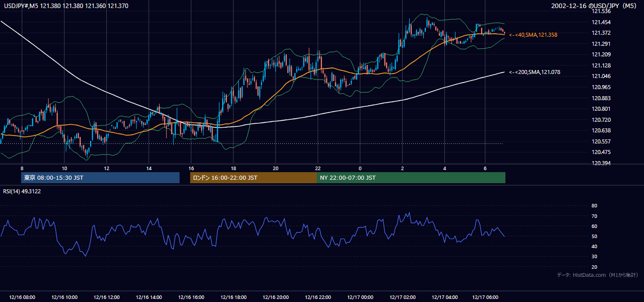Click price axis value 120.557
The width and height of the screenshot is (644, 302).
click(x=601, y=141)
